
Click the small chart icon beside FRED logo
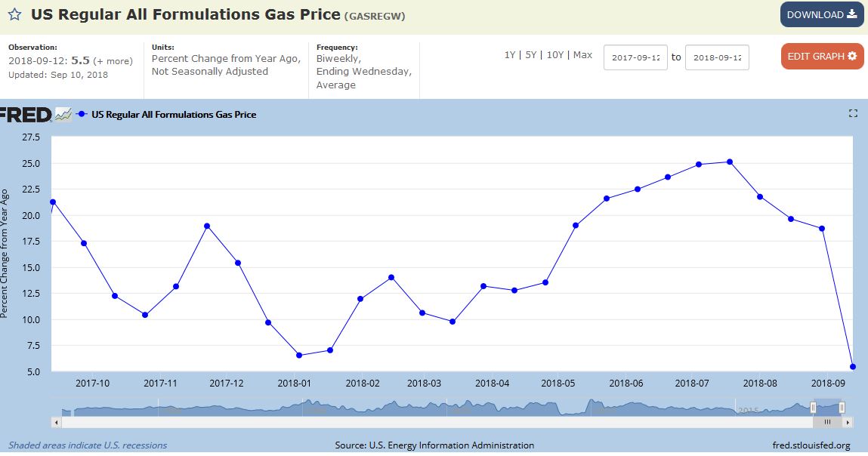63,115
